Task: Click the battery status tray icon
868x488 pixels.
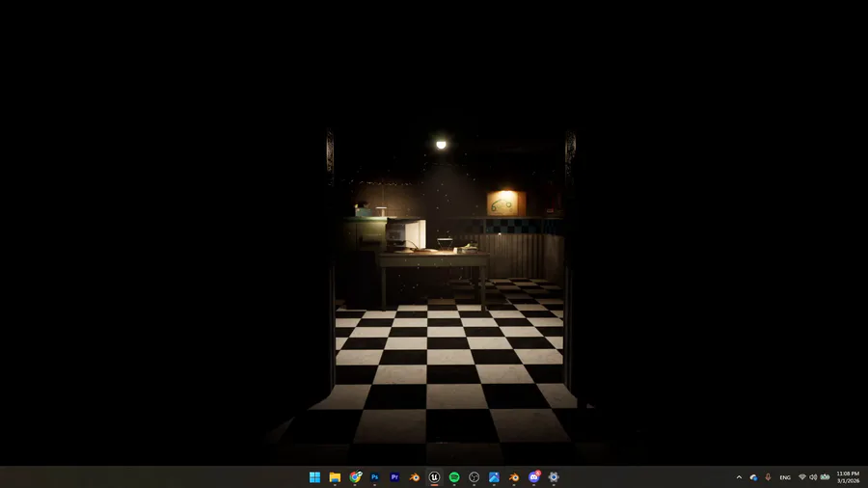Action: coord(825,477)
